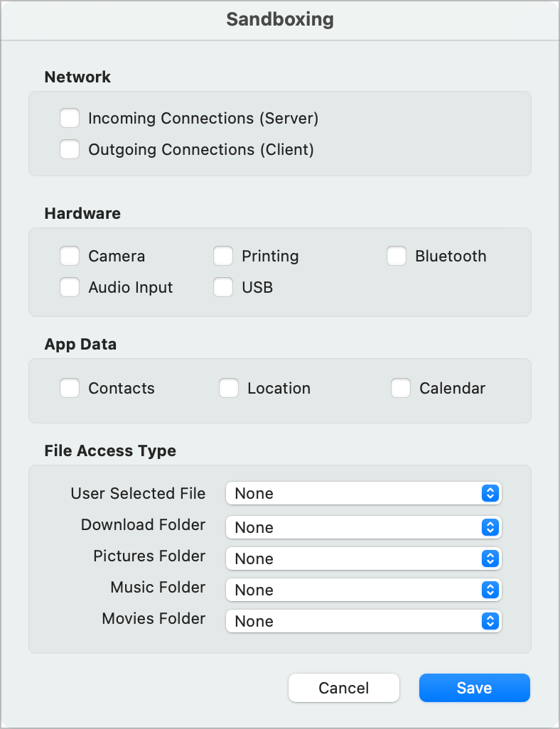The width and height of the screenshot is (560, 729).
Task: Click the Sandboxing window title
Action: [x=280, y=19]
